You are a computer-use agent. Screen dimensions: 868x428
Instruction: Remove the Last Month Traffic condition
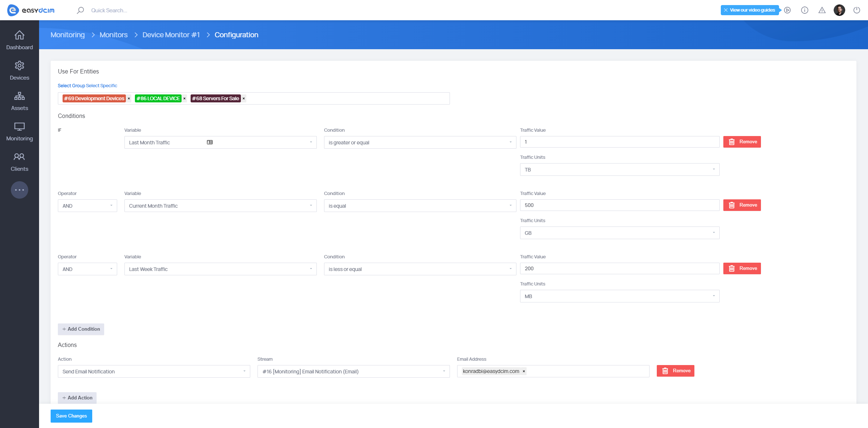(742, 142)
